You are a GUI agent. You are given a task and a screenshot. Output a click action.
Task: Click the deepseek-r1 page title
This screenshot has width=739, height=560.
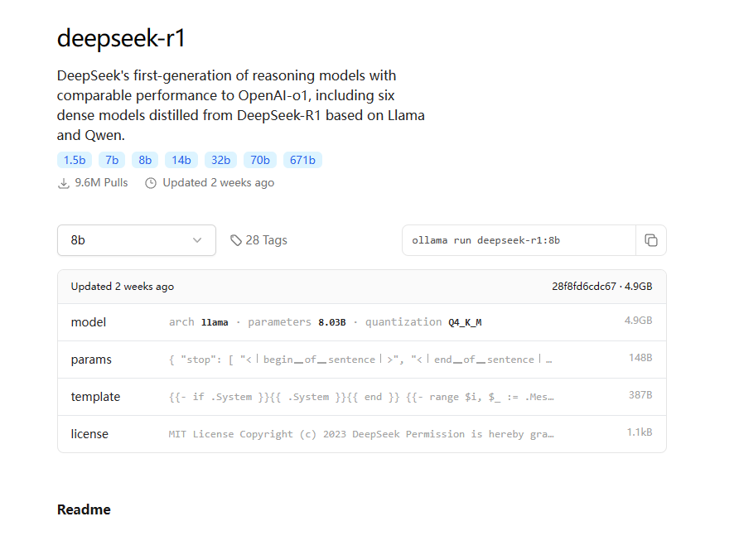click(121, 38)
